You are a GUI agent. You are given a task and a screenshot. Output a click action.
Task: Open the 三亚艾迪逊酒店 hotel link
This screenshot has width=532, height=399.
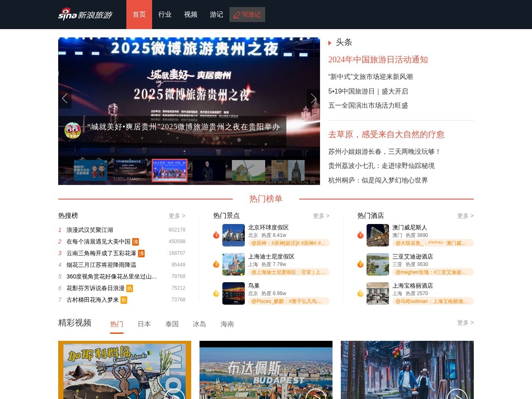413,256
